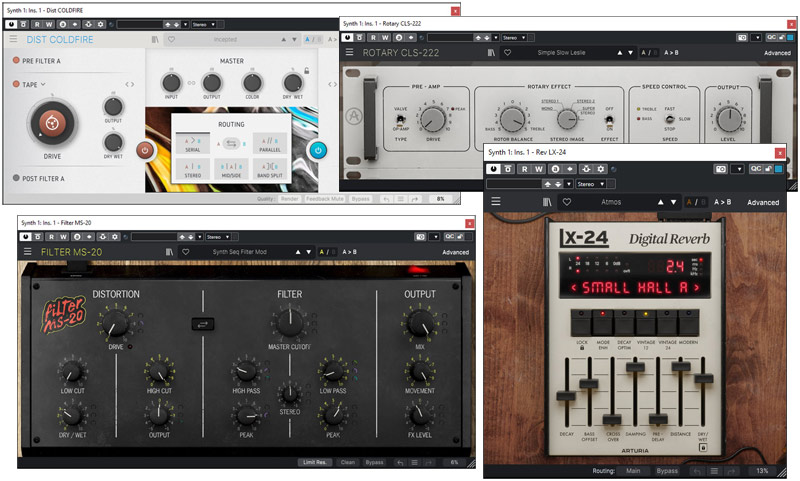Click the Master Cutoff knob
Screen dimensions: 800x481
tap(289, 321)
